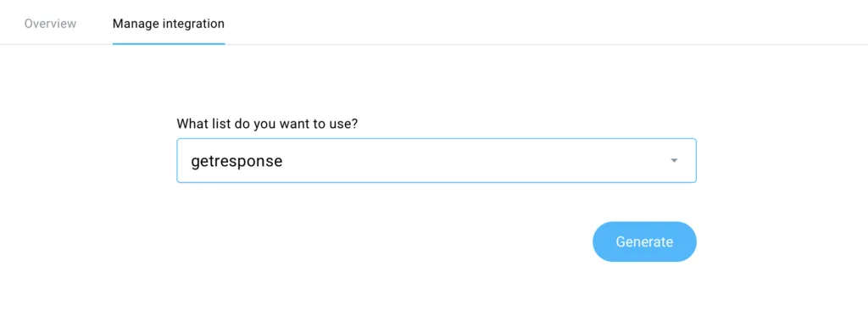868x322 pixels.
Task: Click the 'What list do you want to use?' label
Action: coord(267,124)
